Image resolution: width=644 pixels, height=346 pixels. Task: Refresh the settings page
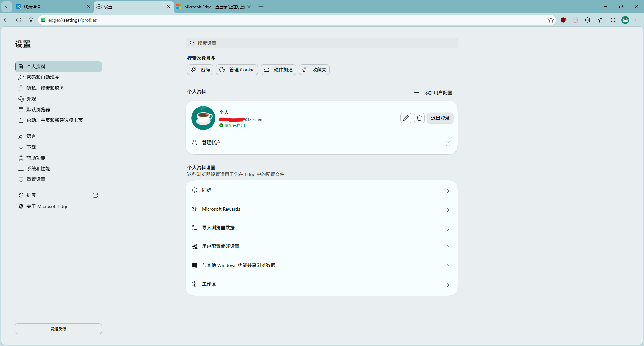click(x=19, y=20)
